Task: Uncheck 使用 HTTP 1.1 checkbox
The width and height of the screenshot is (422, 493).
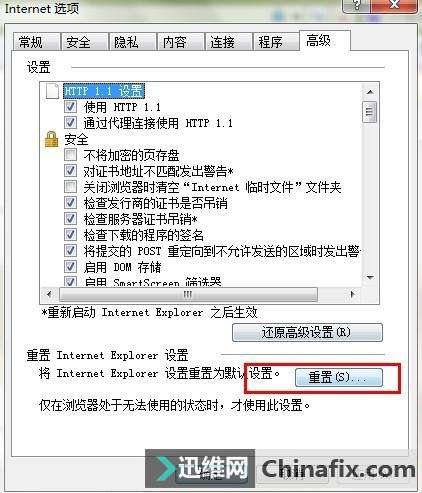Action: coord(70,107)
